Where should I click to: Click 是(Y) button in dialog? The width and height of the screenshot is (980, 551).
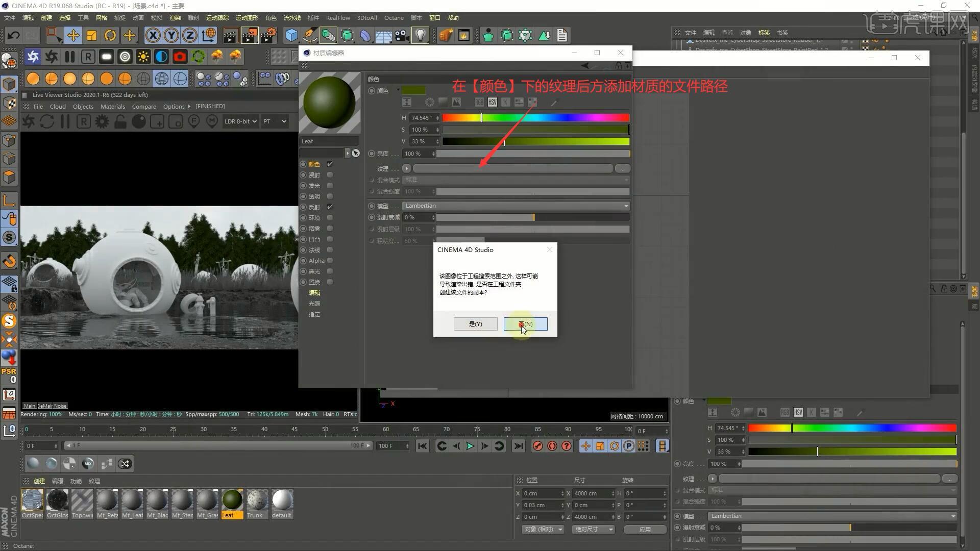click(475, 324)
